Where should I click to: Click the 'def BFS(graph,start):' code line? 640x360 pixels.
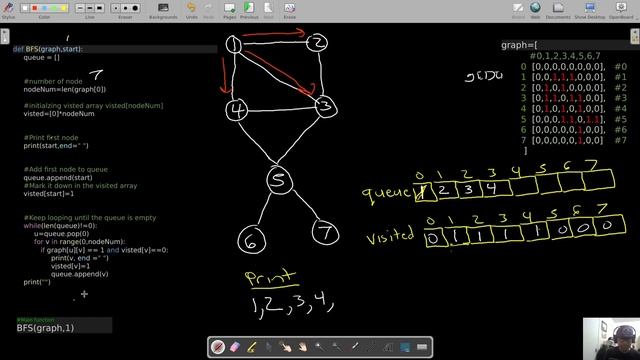pos(48,49)
